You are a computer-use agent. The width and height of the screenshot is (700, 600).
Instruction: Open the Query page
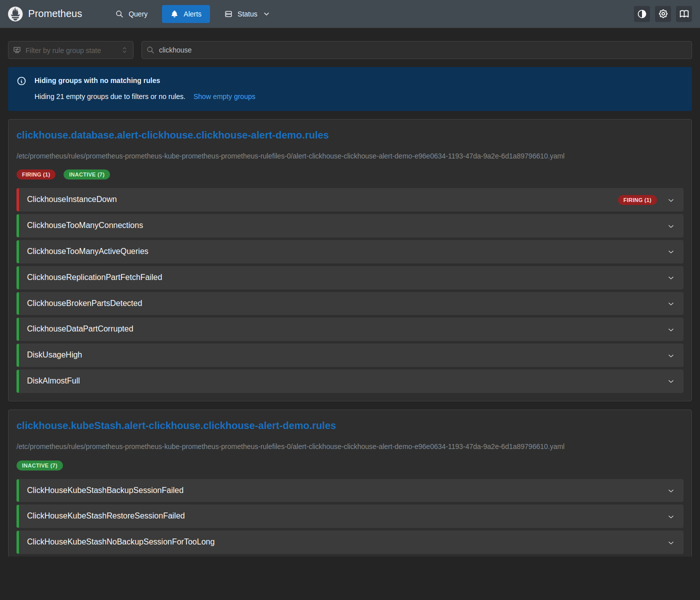tap(132, 14)
